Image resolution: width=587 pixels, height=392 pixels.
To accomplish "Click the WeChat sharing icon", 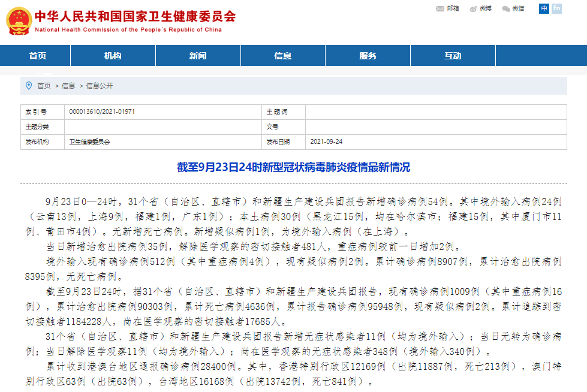I will click(x=513, y=8).
